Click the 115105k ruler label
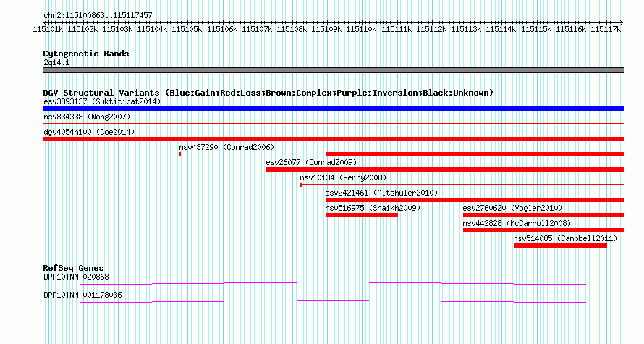Image resolution: width=644 pixels, height=344 pixels. pos(187,30)
